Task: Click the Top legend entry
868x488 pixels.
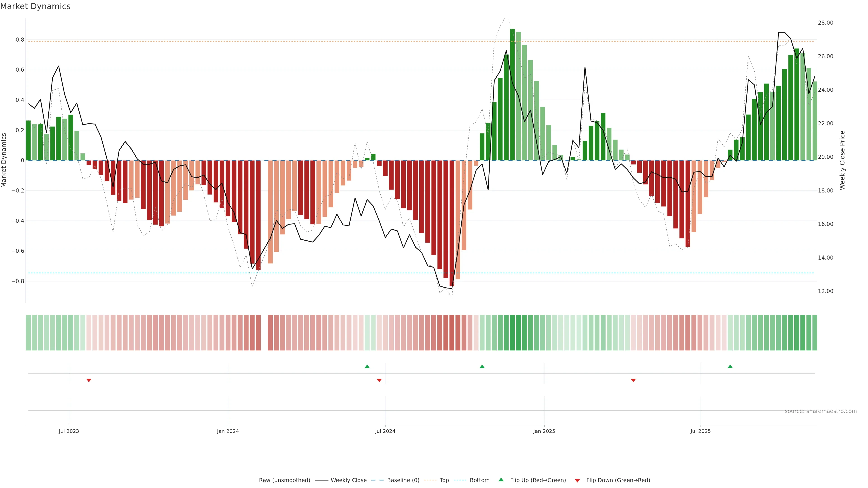Action: pos(444,480)
